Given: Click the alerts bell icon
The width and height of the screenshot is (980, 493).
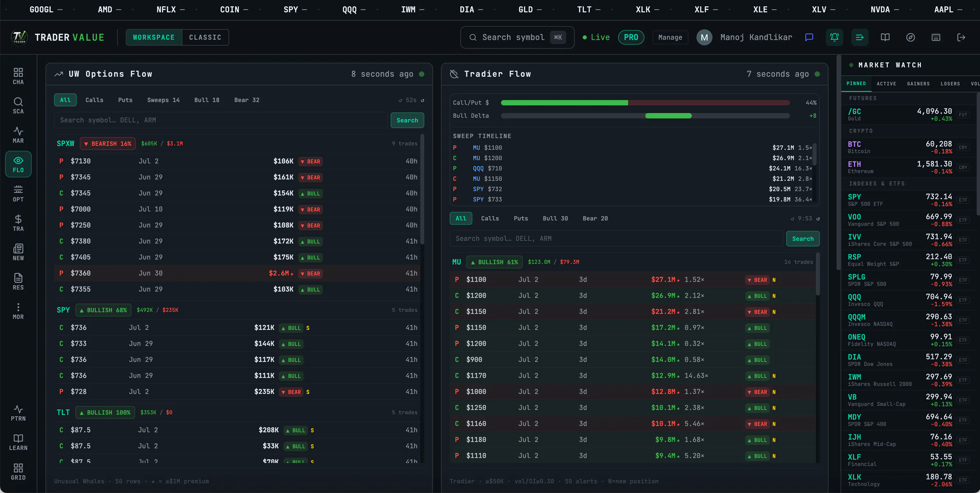Looking at the screenshot, I should click(834, 37).
